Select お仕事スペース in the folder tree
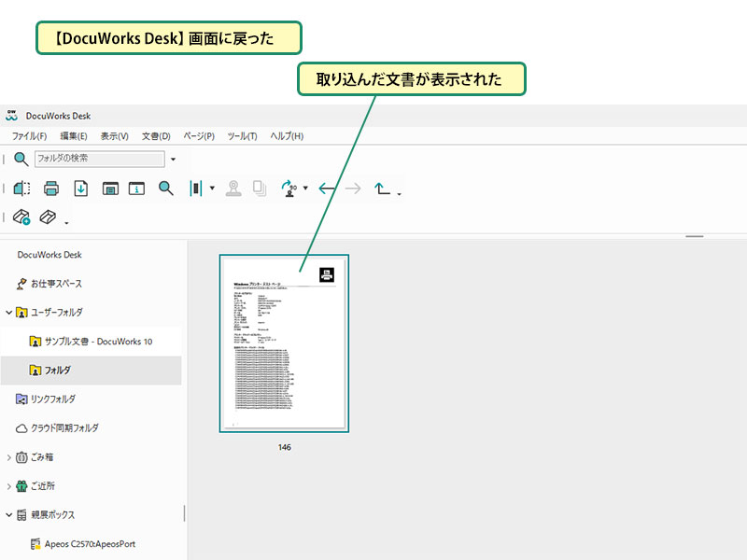This screenshot has height=560, width=747. (56, 284)
